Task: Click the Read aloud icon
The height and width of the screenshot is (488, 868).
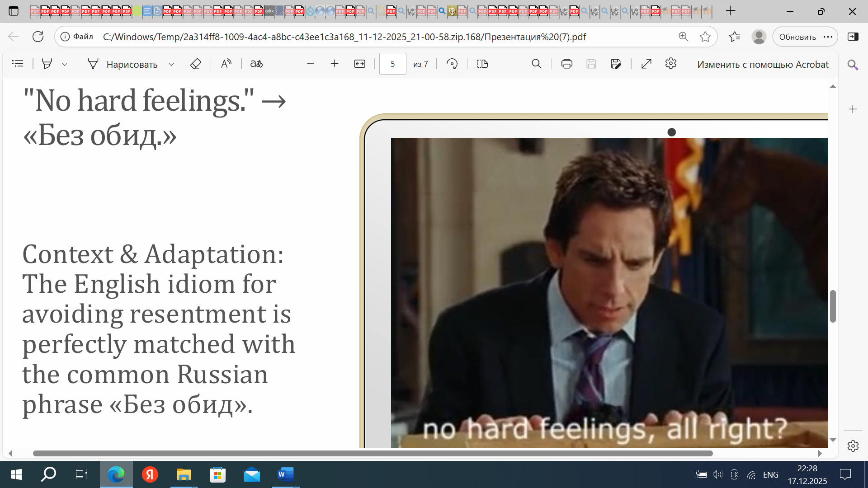Action: pos(226,64)
